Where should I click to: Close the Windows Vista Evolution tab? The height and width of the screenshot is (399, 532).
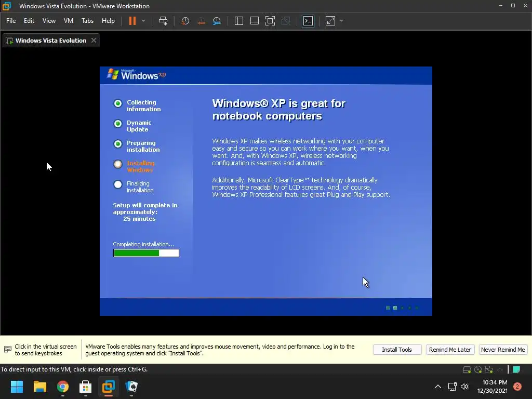[x=94, y=41]
